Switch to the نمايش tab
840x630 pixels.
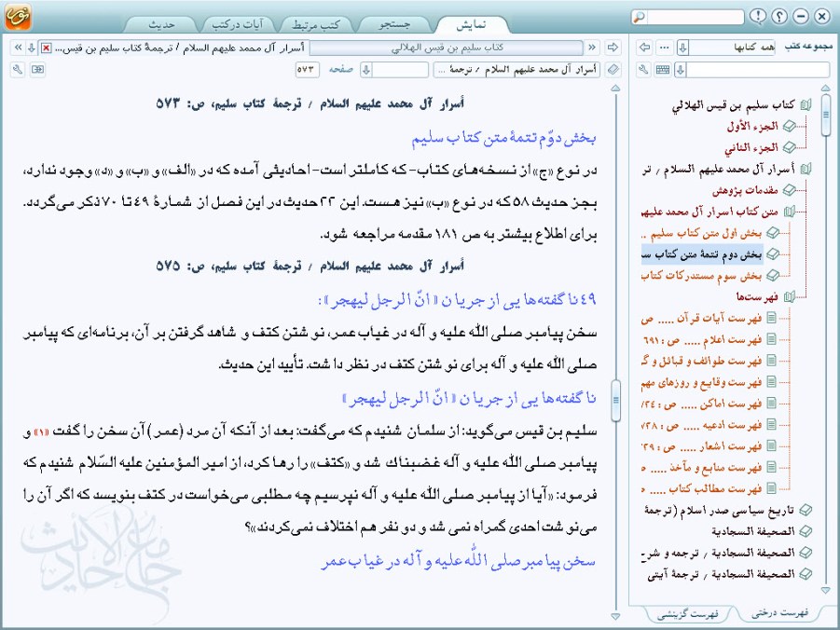471,24
